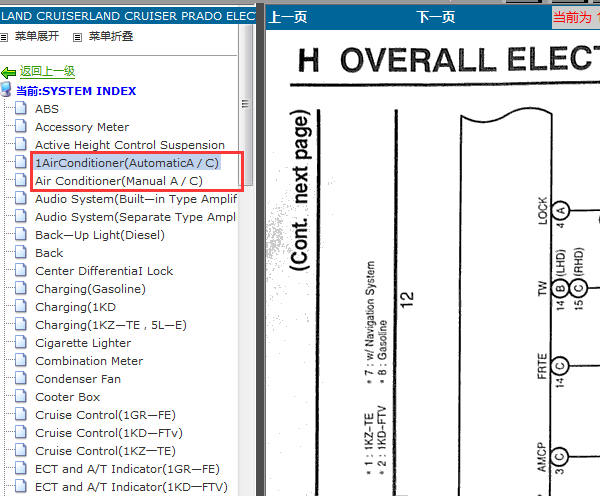Open ECT and A/T Indicator(1KD-FTV) entry
Image resolution: width=600 pixels, height=496 pixels.
pyautogui.click(x=132, y=487)
